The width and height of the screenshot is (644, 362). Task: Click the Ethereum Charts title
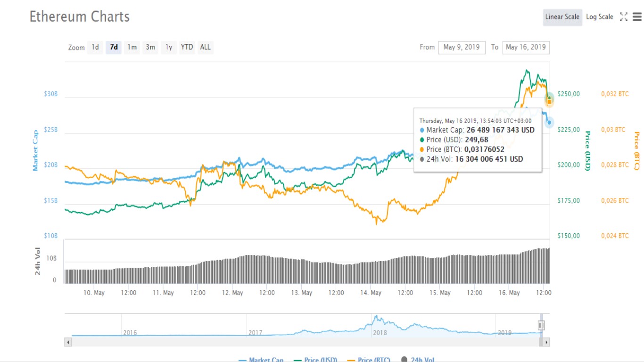point(80,16)
